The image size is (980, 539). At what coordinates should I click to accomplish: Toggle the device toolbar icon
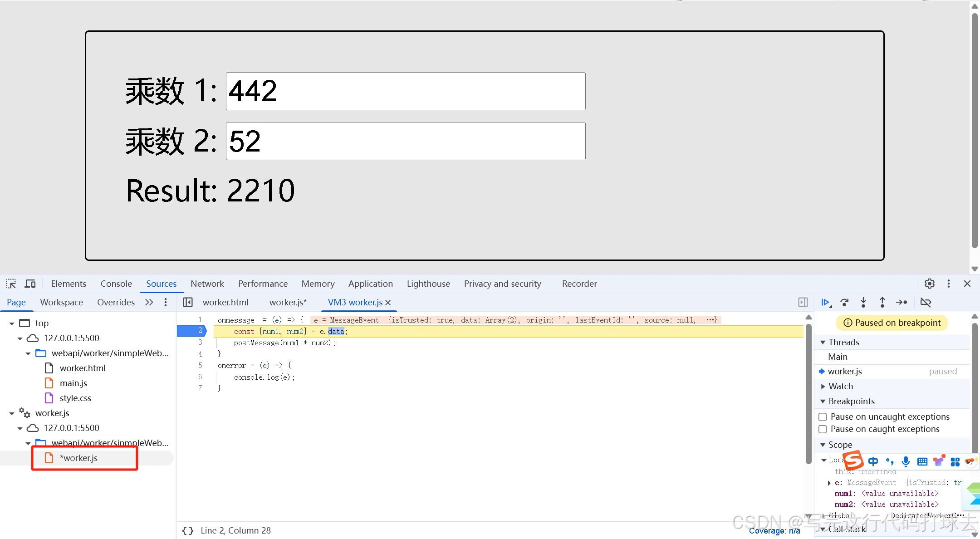coord(30,284)
